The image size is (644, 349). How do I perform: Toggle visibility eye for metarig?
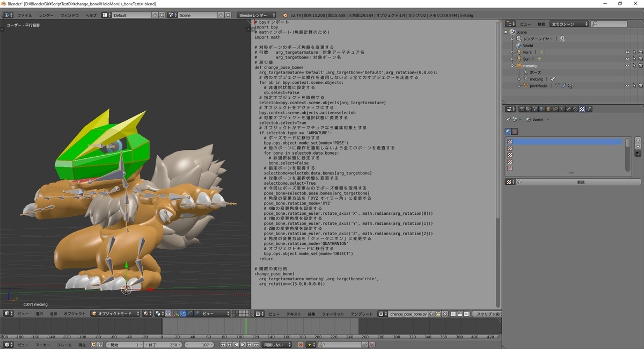(627, 66)
